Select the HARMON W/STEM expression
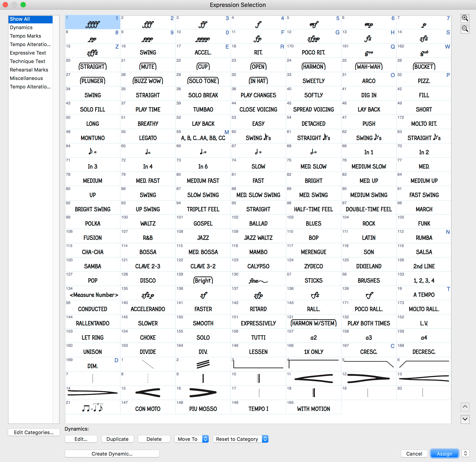This screenshot has width=476, height=462. (313, 323)
